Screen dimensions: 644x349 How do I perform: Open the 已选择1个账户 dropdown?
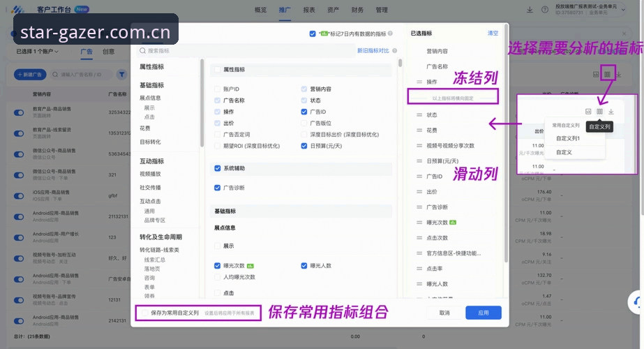tap(38, 52)
